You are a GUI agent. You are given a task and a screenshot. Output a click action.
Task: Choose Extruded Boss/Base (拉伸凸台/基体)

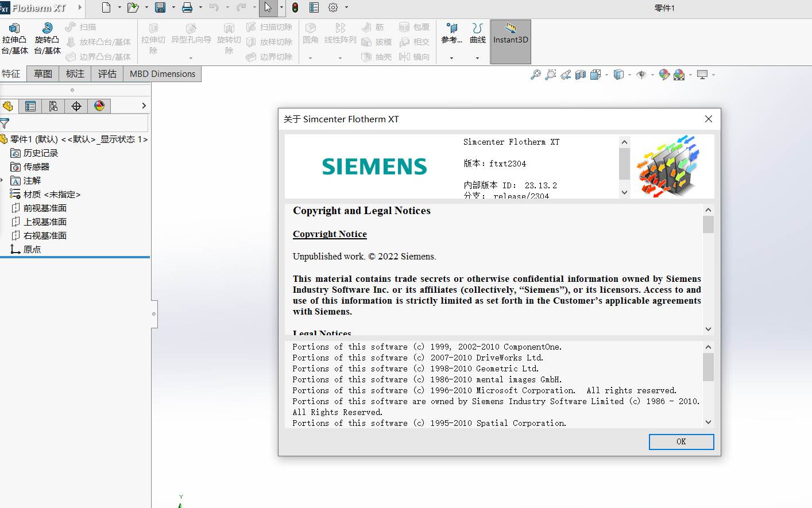14,38
